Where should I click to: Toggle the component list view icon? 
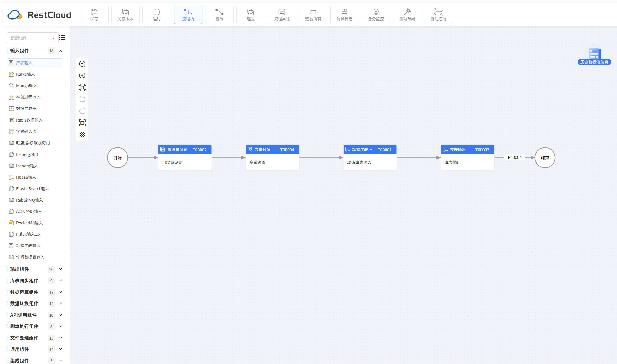coord(62,38)
